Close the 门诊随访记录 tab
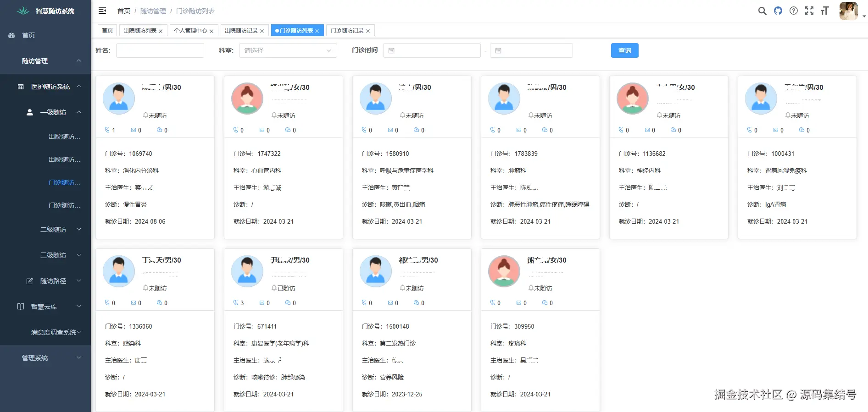Screen dimensions: 868x412 pos(368,31)
